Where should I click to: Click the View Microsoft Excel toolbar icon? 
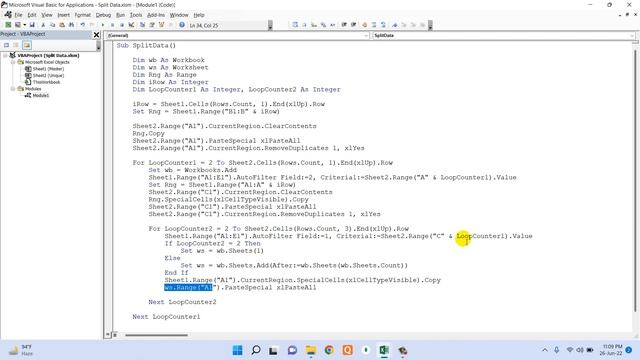click(8, 25)
